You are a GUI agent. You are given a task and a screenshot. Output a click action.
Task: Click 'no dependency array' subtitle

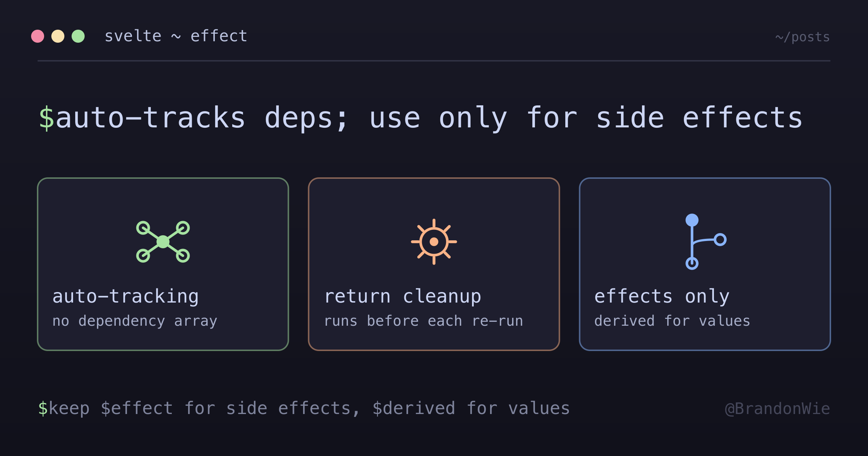click(135, 321)
